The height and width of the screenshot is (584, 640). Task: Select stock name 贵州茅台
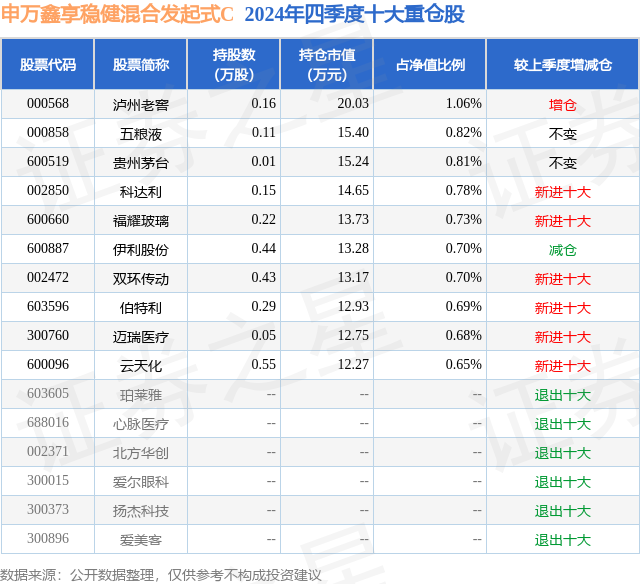[141, 163]
